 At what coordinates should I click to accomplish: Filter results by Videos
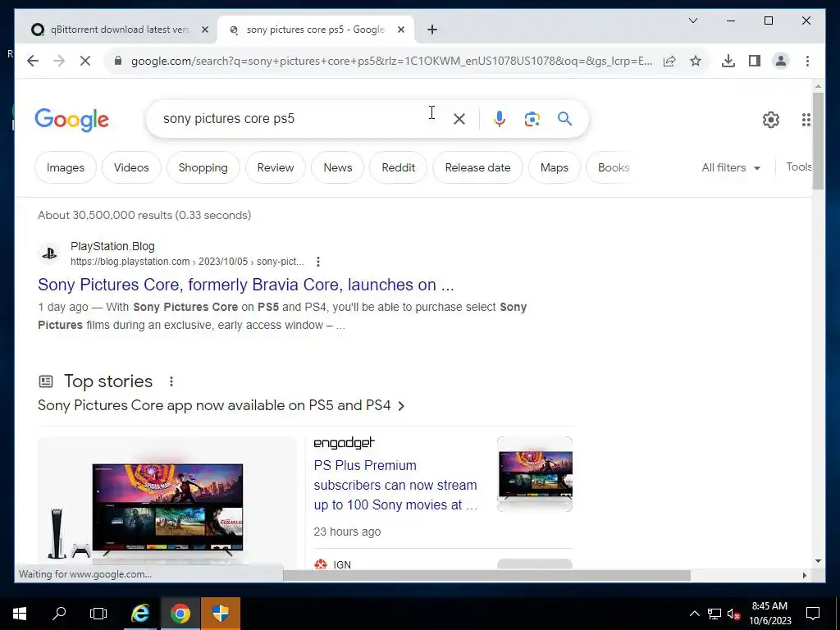(x=131, y=167)
